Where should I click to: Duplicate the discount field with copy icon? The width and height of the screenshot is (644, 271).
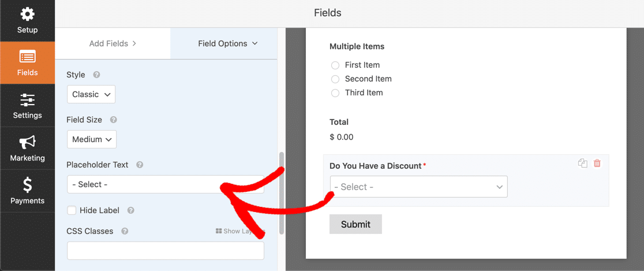(582, 164)
